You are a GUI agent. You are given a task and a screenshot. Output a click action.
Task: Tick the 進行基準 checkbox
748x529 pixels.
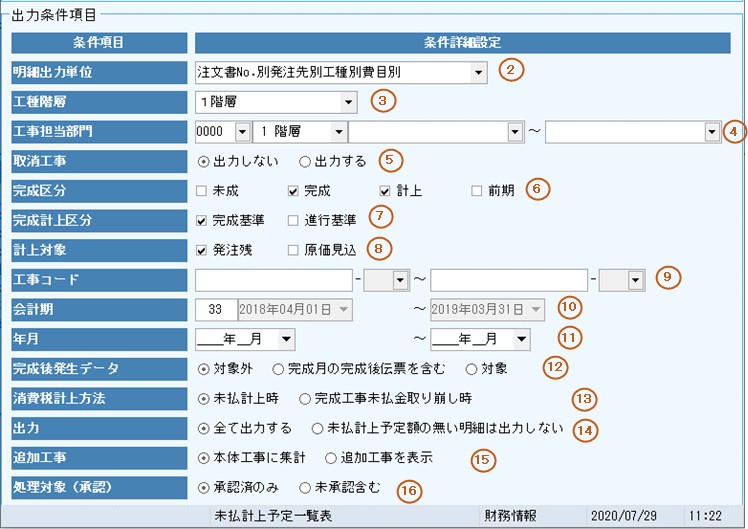[x=293, y=219]
